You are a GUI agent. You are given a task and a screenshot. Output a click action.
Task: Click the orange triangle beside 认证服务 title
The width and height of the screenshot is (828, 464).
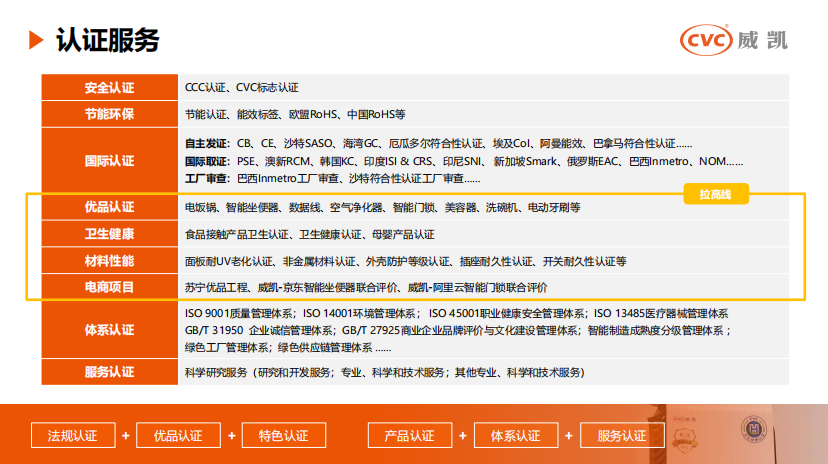click(x=35, y=40)
